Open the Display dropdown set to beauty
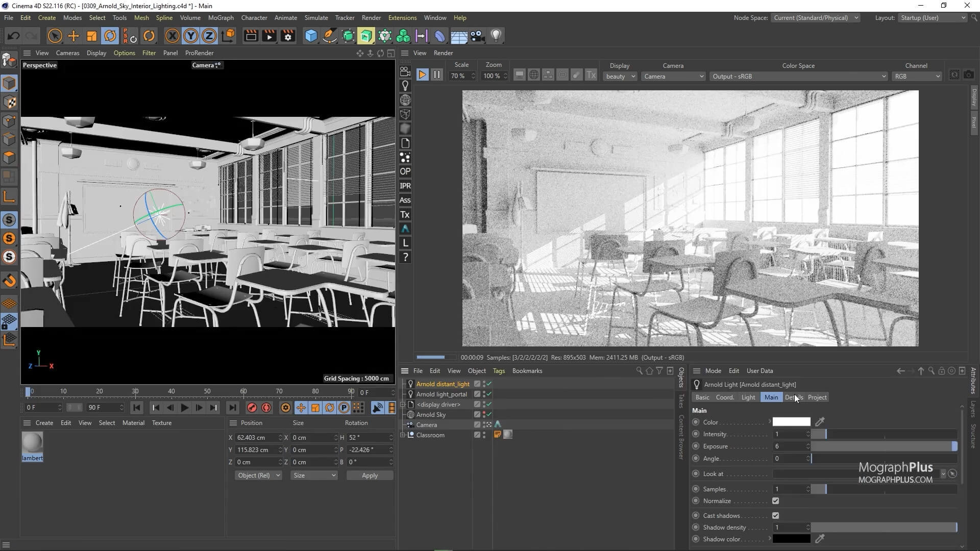Image resolution: width=980 pixels, height=551 pixels. click(619, 76)
